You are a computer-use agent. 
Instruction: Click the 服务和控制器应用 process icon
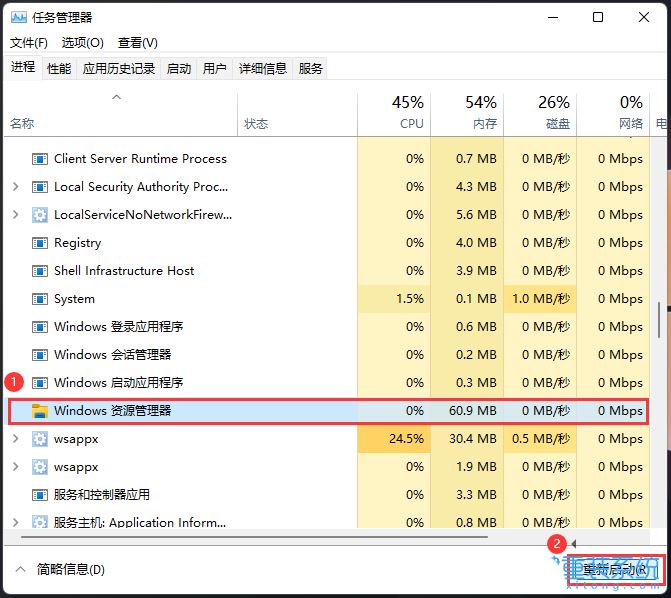click(x=40, y=495)
